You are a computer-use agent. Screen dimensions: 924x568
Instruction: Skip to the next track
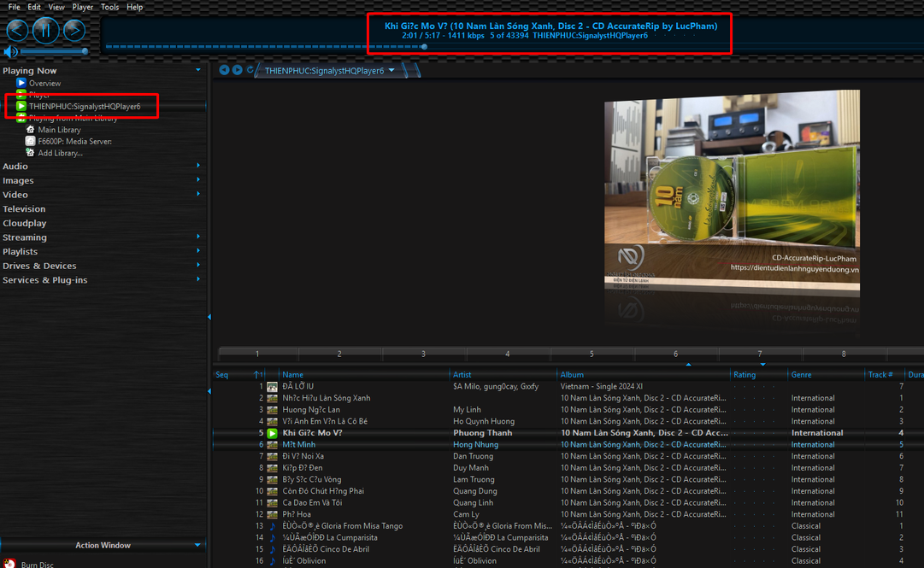click(74, 31)
